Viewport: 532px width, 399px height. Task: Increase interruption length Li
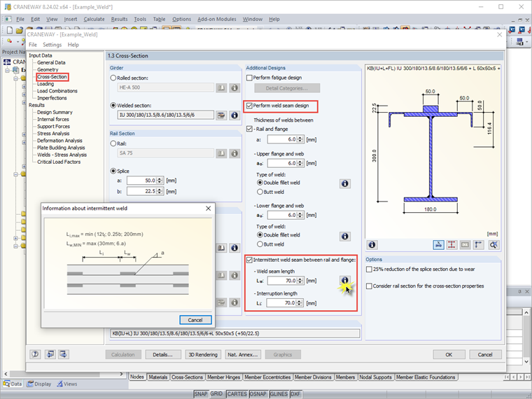[300, 301]
